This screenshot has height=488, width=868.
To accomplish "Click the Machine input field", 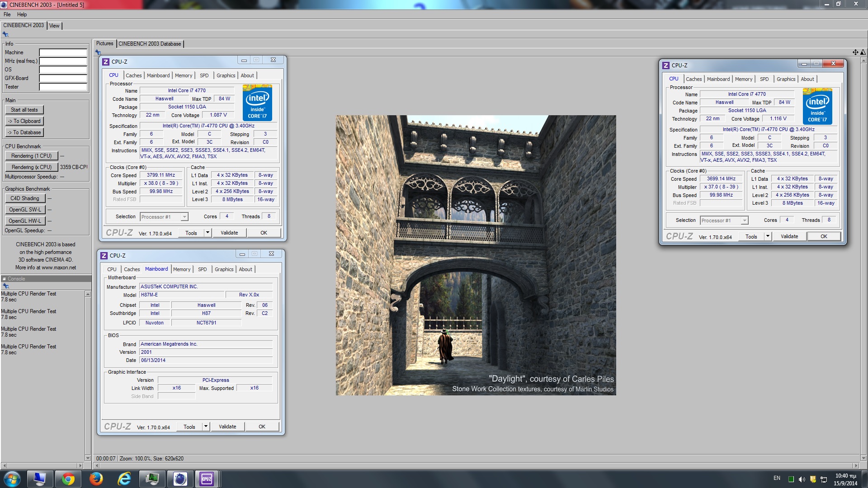I will 63,52.
